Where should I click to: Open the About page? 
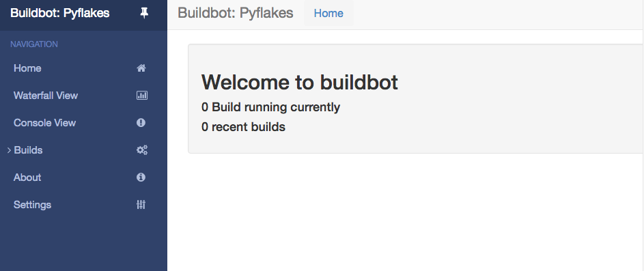coord(27,177)
